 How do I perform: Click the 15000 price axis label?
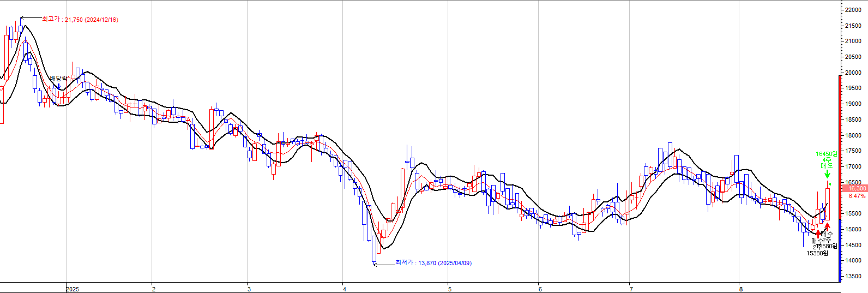click(853, 229)
